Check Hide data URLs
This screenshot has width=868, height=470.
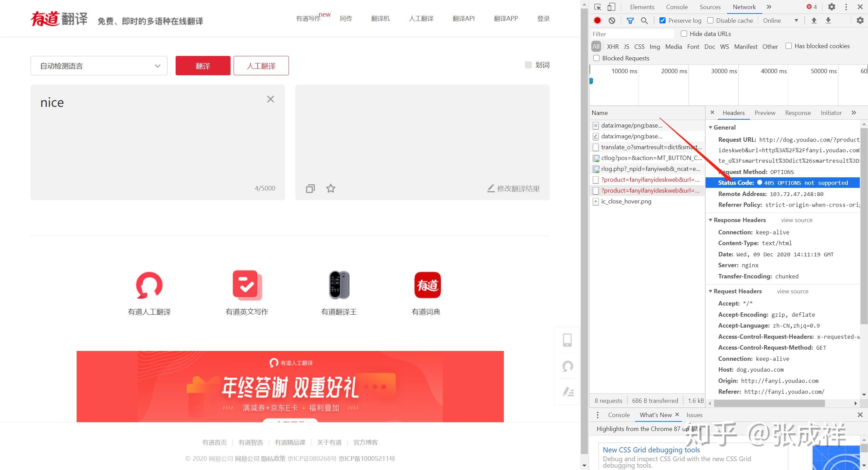684,34
